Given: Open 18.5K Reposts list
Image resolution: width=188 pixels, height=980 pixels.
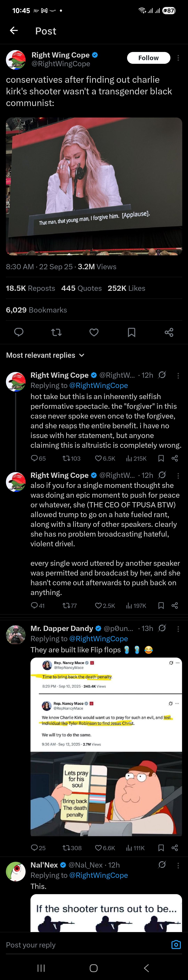Looking at the screenshot, I should point(30,288).
